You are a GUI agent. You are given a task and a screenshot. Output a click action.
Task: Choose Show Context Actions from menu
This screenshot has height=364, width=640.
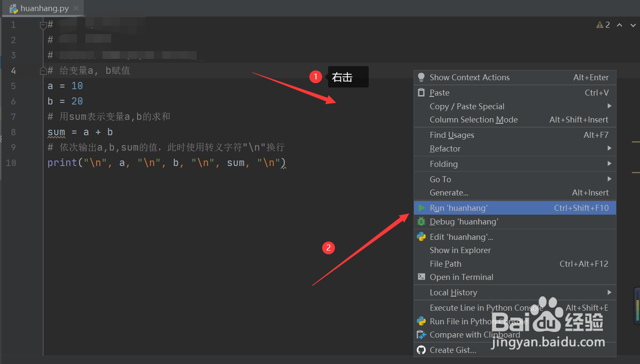515,77
